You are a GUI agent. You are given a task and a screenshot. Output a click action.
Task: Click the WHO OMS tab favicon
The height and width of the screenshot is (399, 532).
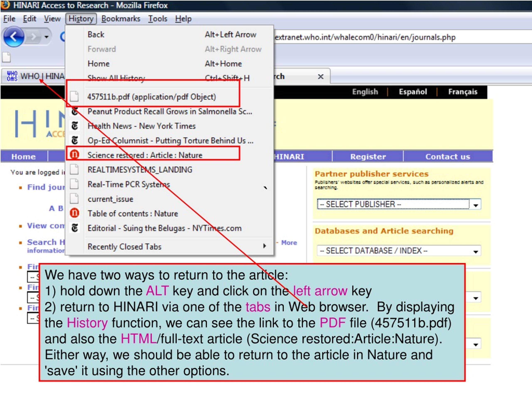[12, 76]
